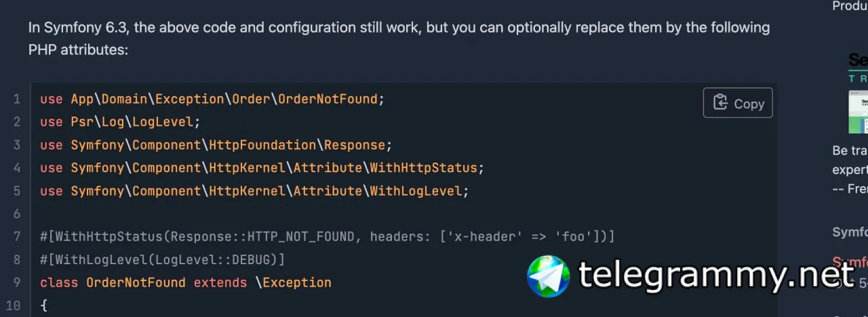Viewport: 868px width, 317px height.
Task: Click the 'x-header' string in code
Action: point(461,236)
